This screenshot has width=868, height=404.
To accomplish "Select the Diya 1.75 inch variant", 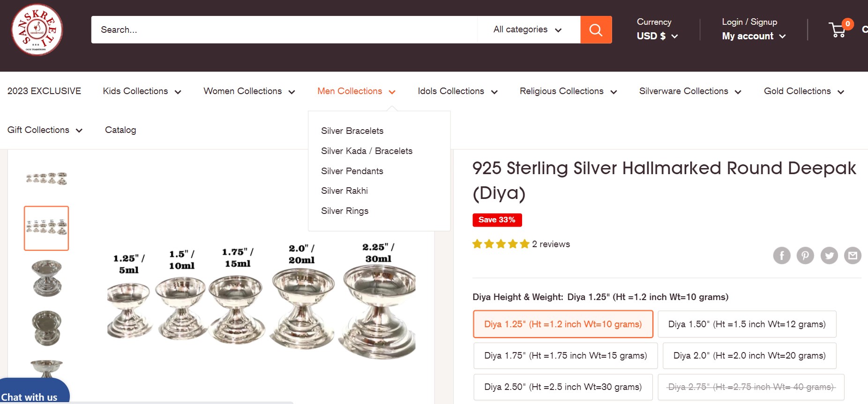I will coord(565,355).
